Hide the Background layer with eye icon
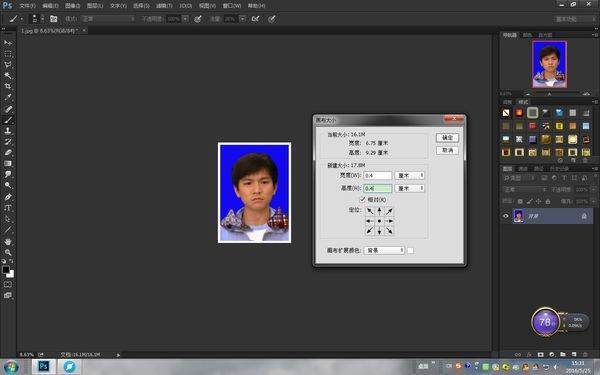The height and width of the screenshot is (375, 600). (x=505, y=216)
